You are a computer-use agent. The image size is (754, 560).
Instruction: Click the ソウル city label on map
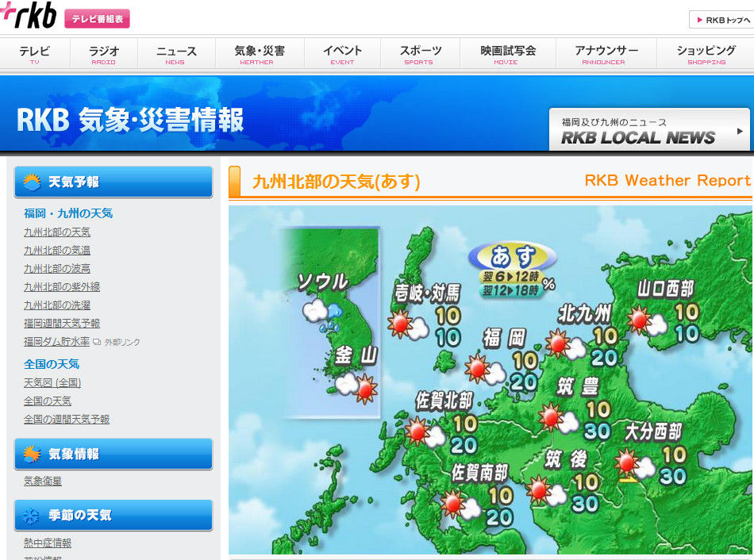322,282
